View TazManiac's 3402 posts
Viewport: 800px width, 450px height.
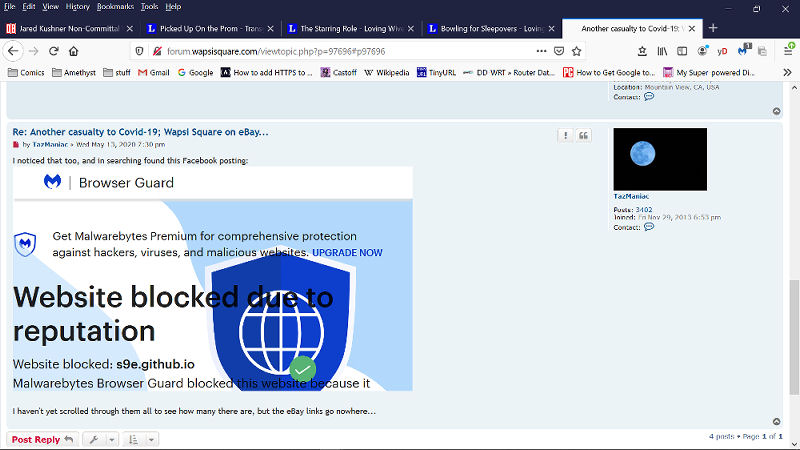tap(643, 210)
